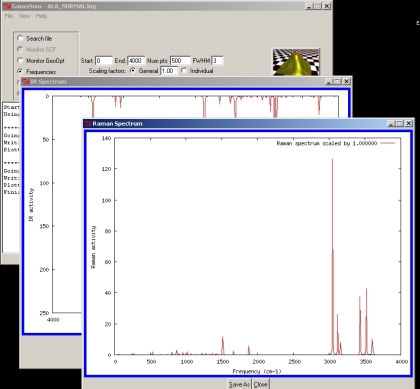Click the IR Spectrum window title icon
Screen dimensions: 420x389
click(x=26, y=82)
